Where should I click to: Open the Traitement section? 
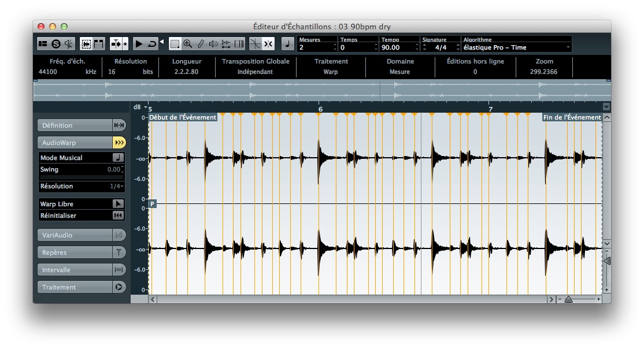coord(75,287)
